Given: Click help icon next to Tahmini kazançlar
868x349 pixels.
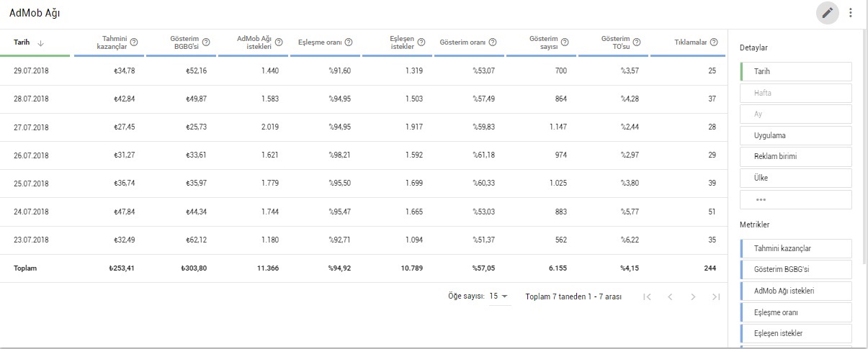Looking at the screenshot, I should tap(134, 42).
